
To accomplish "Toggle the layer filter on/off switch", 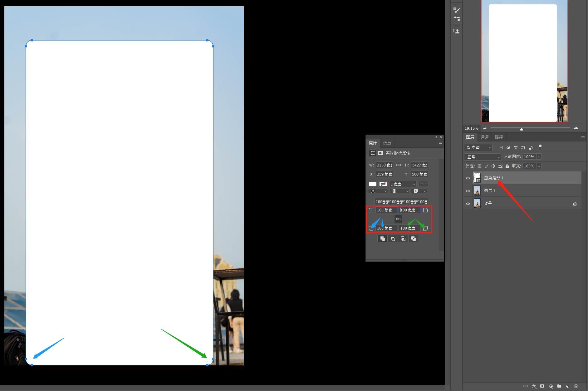I will pos(540,147).
